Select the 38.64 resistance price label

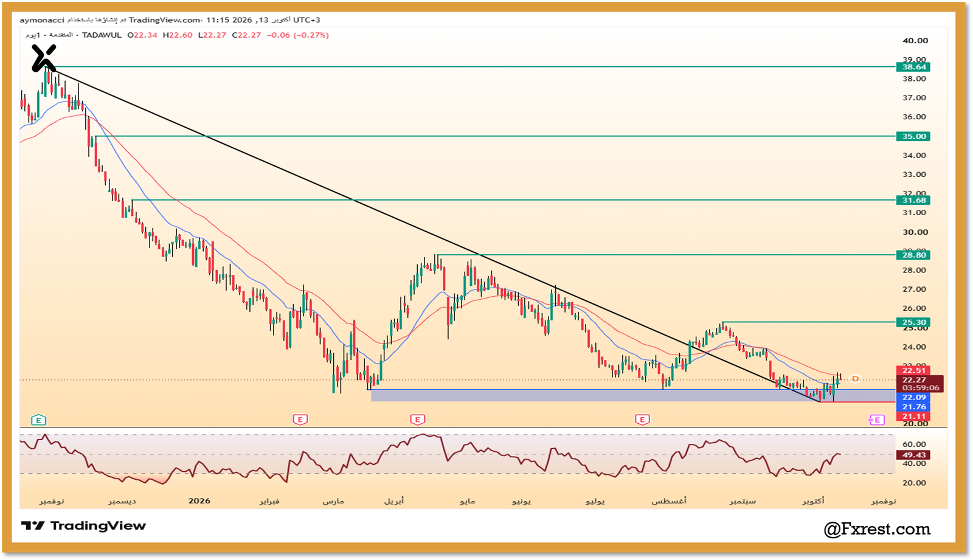pyautogui.click(x=913, y=67)
